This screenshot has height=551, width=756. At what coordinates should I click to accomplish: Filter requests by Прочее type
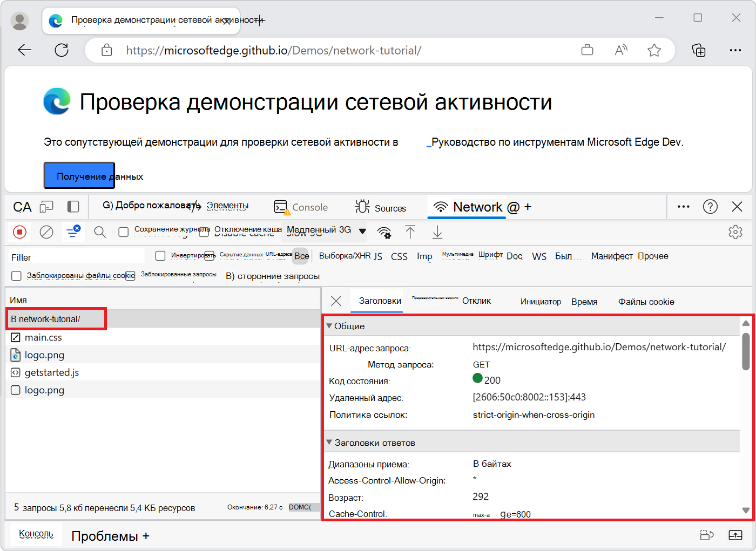click(x=653, y=256)
